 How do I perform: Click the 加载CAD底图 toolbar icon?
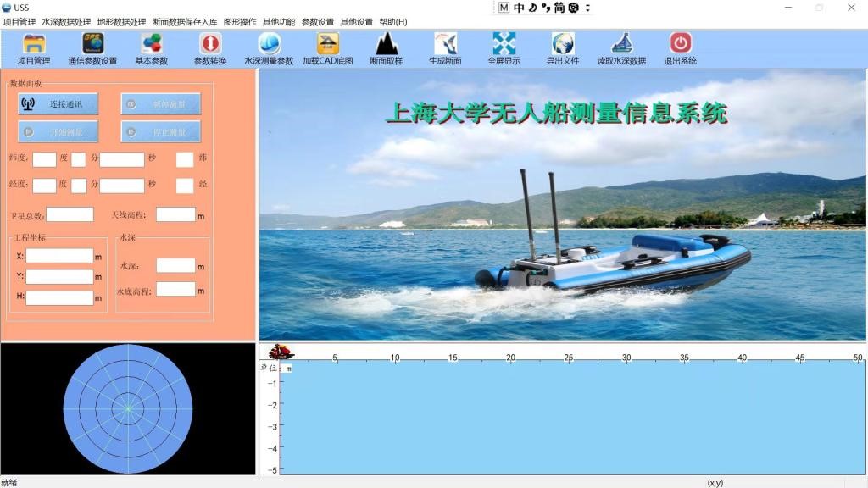[x=328, y=49]
